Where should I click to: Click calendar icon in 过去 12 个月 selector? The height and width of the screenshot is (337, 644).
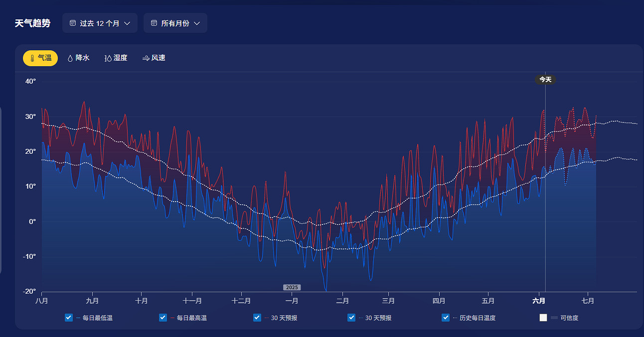point(73,23)
